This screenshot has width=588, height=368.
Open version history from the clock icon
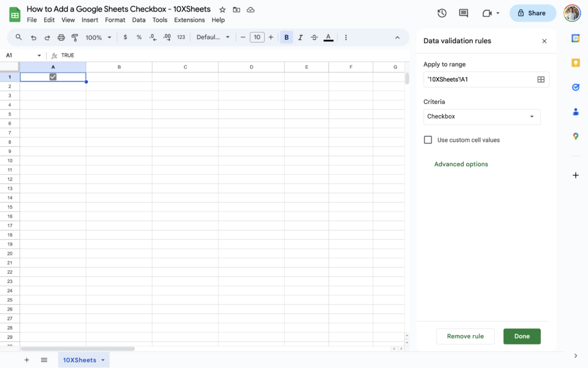point(442,13)
